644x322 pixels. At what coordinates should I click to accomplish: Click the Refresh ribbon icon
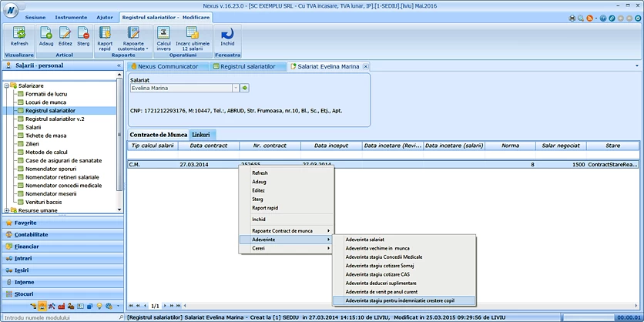(19, 37)
